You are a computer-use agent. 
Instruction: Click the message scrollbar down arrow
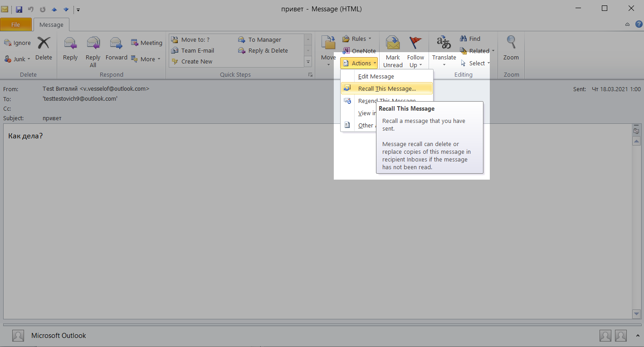coord(636,314)
